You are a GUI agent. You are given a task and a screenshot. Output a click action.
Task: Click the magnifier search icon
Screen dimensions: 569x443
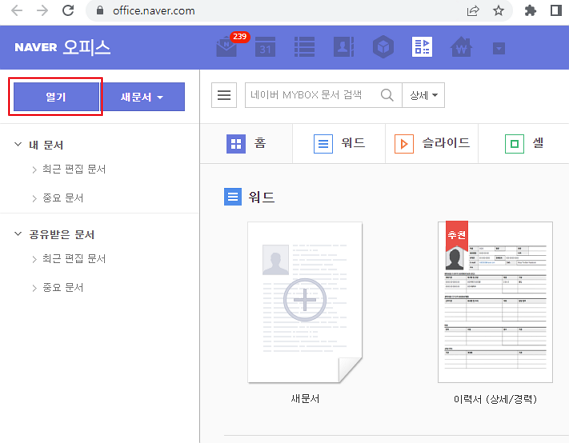387,95
